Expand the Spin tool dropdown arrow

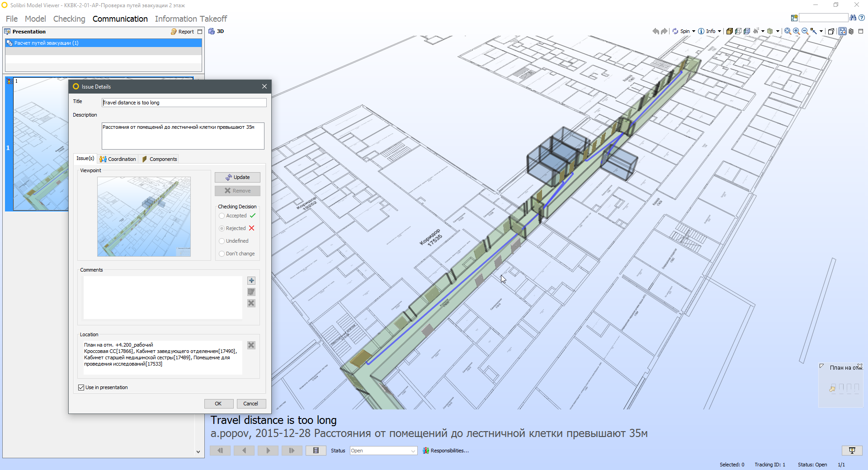(693, 31)
